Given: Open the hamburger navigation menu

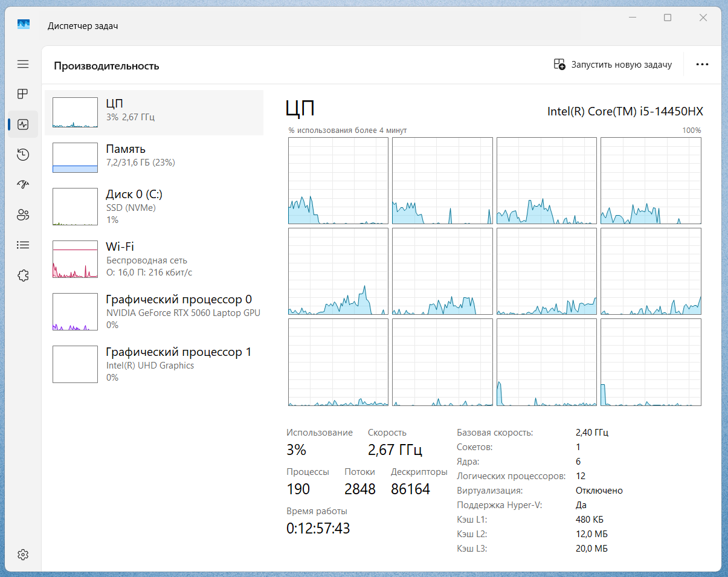Looking at the screenshot, I should tap(23, 64).
